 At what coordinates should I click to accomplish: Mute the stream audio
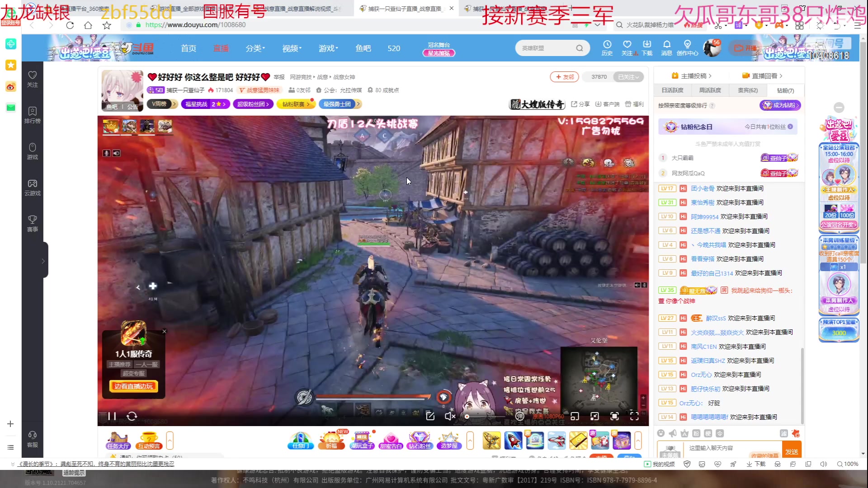pos(450,416)
